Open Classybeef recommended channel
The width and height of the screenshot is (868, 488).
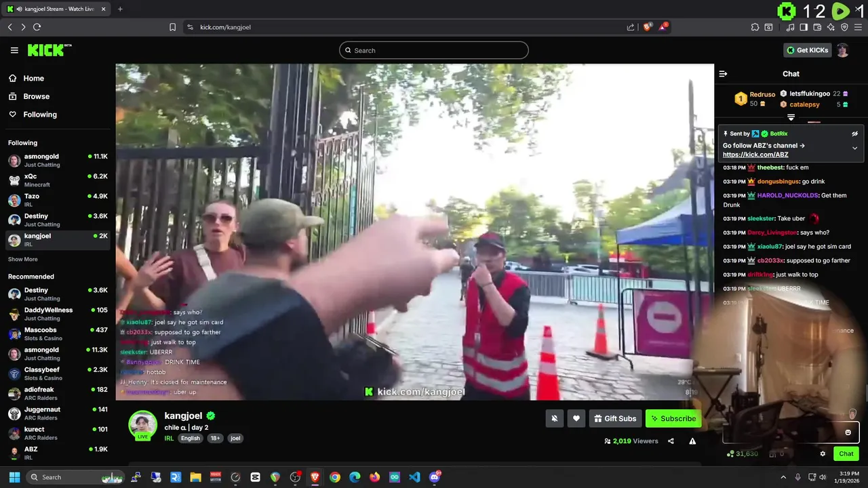(58, 373)
